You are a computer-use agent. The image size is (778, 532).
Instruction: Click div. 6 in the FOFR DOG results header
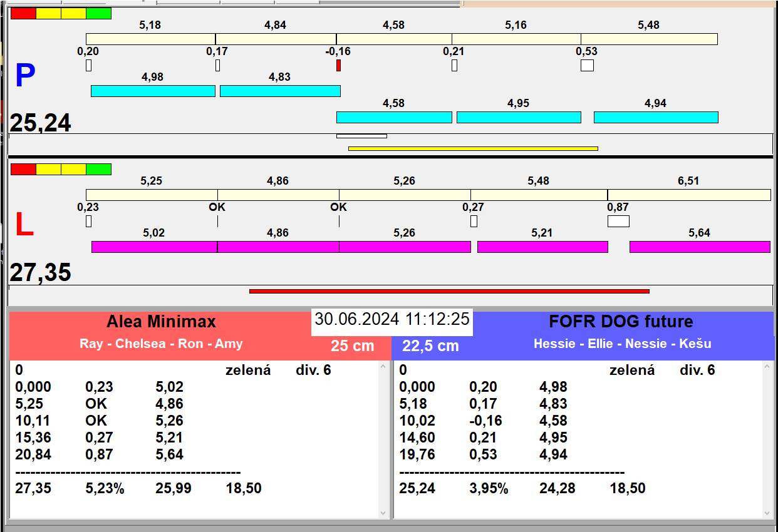pos(697,370)
